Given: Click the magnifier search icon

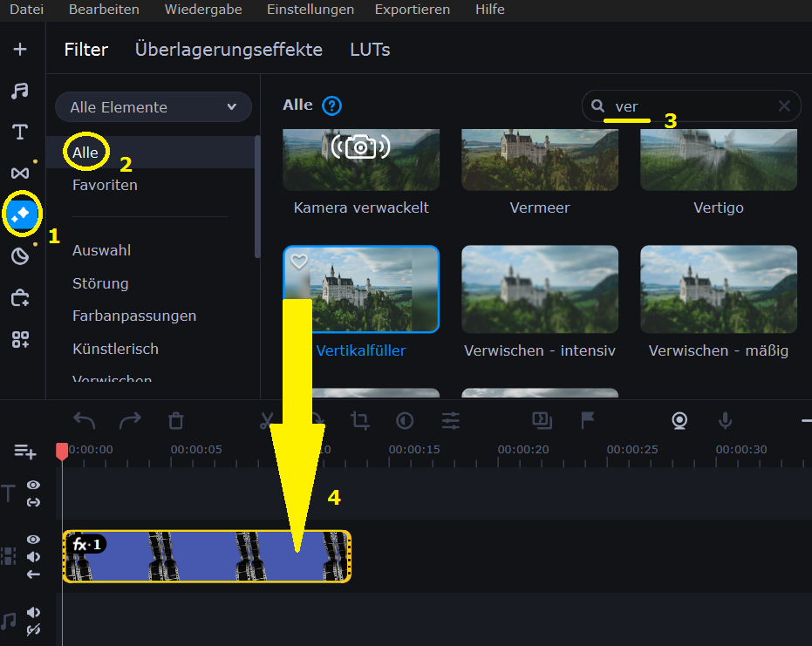Looking at the screenshot, I should 597,106.
